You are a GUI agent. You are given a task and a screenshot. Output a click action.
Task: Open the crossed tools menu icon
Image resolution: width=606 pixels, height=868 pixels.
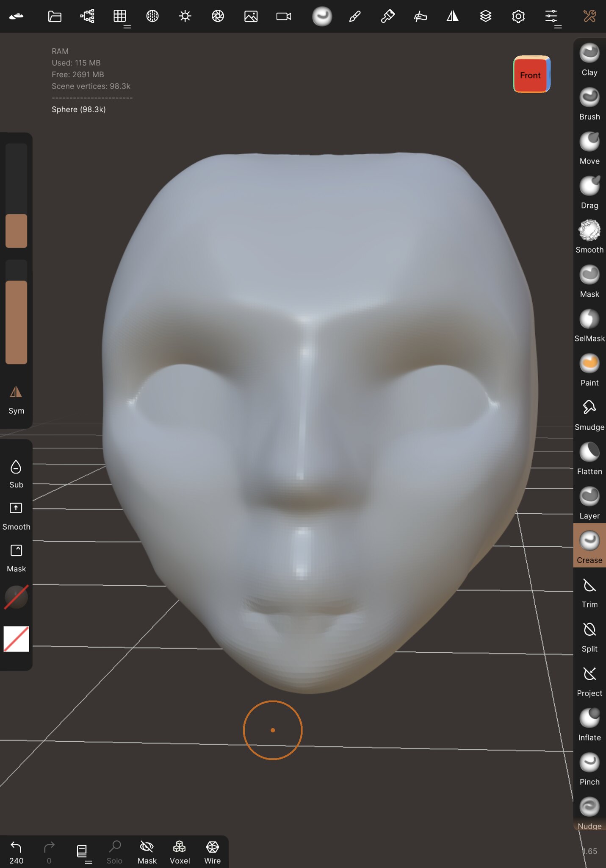point(589,17)
